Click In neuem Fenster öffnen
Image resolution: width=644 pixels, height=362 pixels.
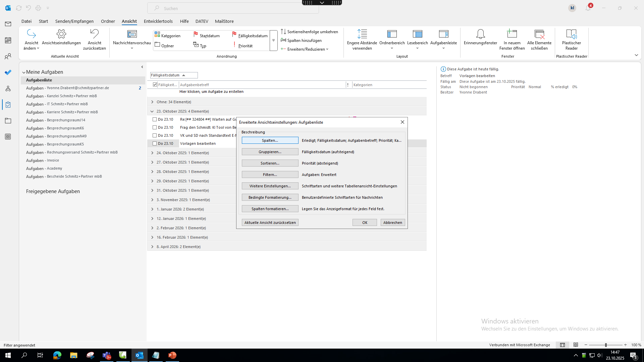[x=512, y=40]
